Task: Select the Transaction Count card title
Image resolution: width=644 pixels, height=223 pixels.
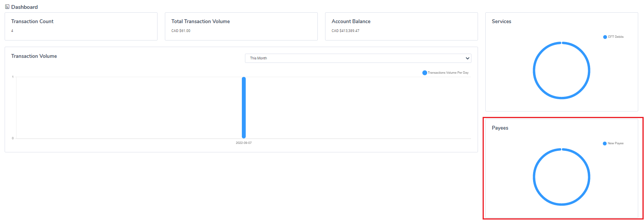Action: tap(32, 22)
